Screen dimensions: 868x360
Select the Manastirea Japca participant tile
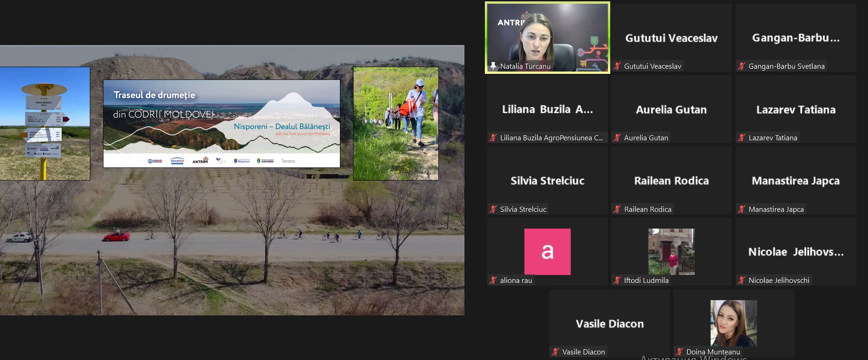[796, 181]
